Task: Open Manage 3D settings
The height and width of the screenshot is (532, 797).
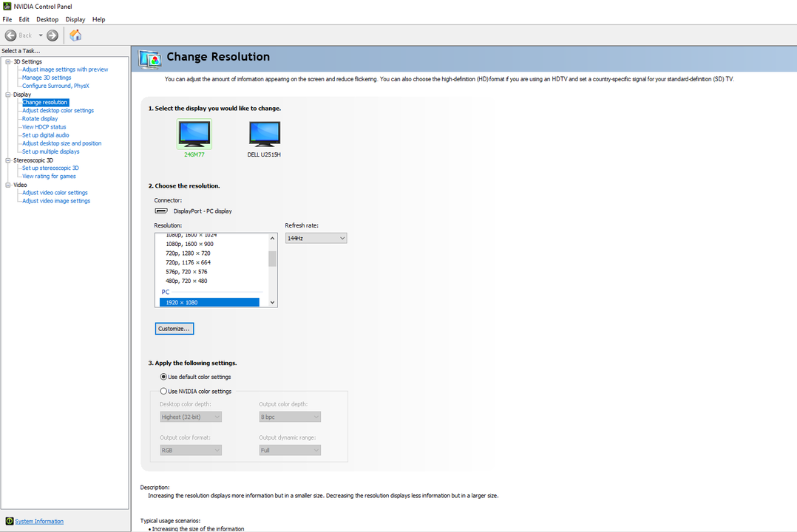Action: [x=47, y=78]
